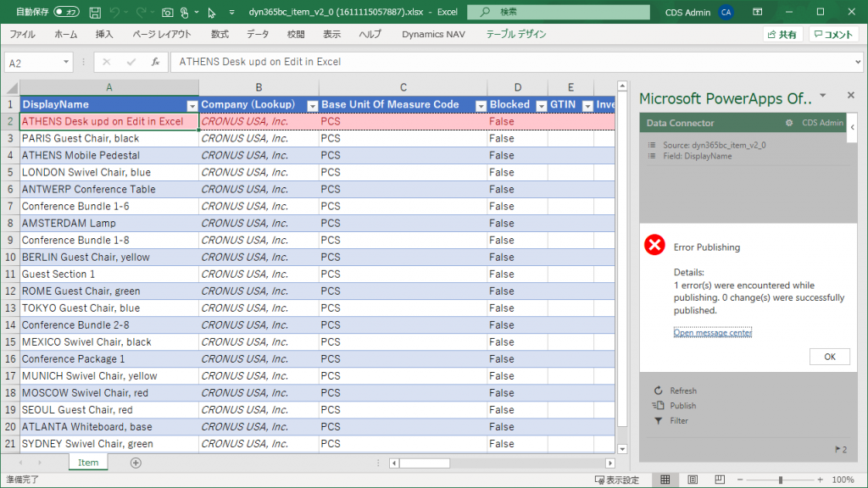The width and height of the screenshot is (868, 488).
Task: Open the DisplayName column filter dropdown
Action: (x=192, y=106)
